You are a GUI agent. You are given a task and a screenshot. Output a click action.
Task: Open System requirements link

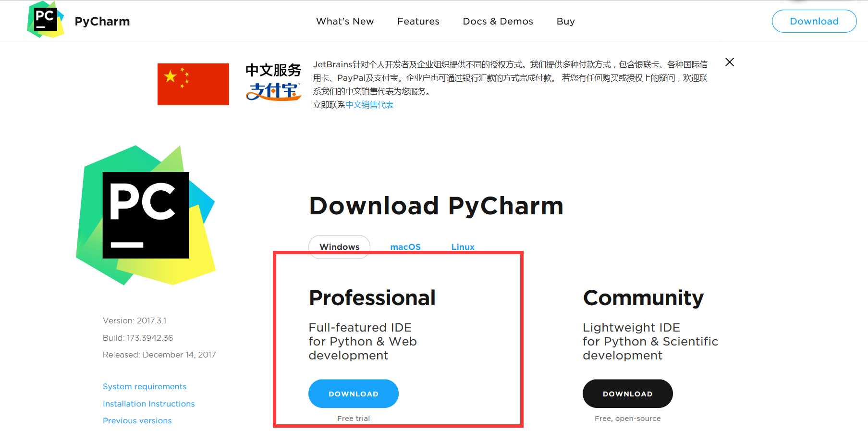145,386
